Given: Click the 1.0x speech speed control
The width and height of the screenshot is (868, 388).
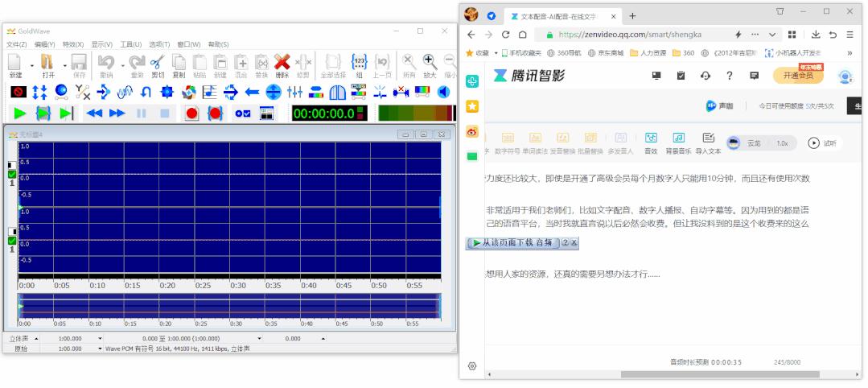Looking at the screenshot, I should [782, 143].
